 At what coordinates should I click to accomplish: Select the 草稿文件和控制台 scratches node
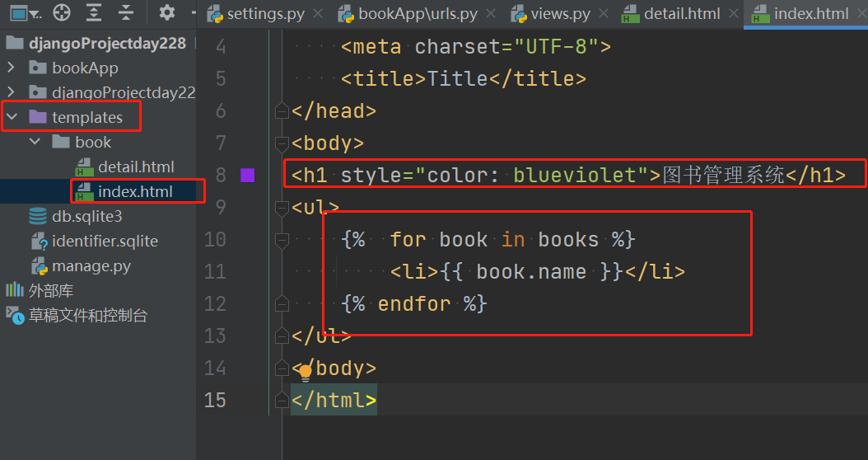coord(88,316)
